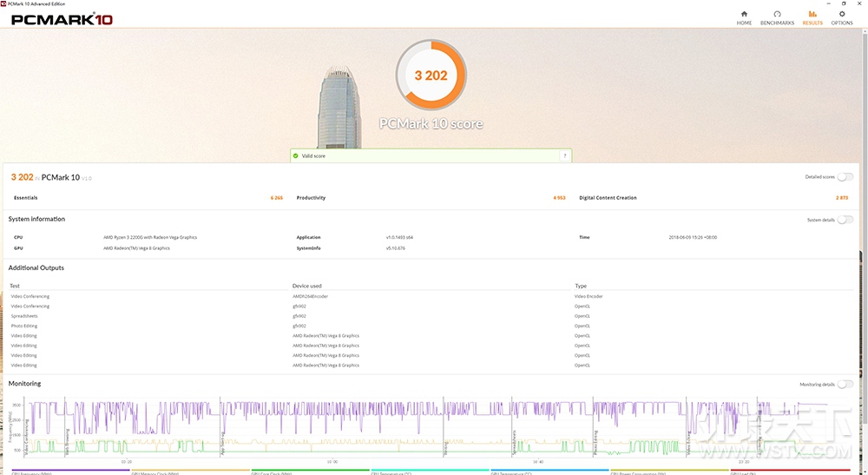Click the green Valid score checkmark icon
The width and height of the screenshot is (868, 475).
coord(296,156)
